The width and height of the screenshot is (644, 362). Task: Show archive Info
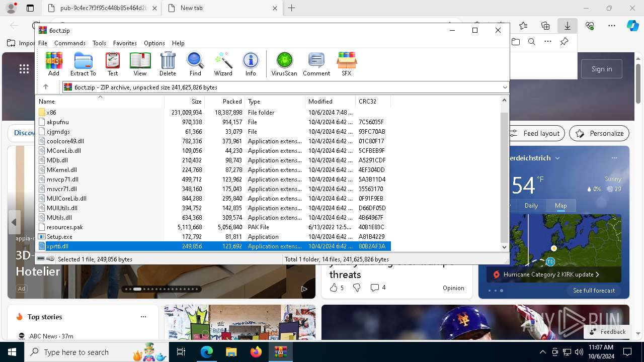(x=251, y=64)
